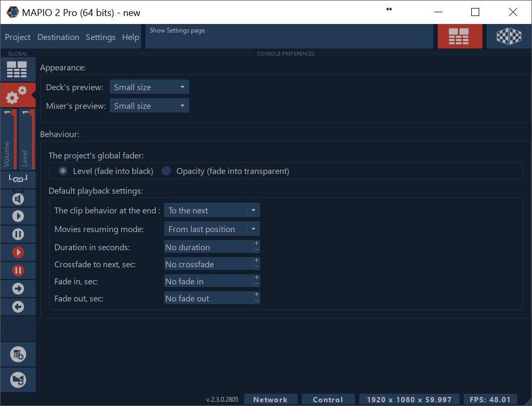Click the next clip arrow icon
The width and height of the screenshot is (532, 406).
(18, 288)
